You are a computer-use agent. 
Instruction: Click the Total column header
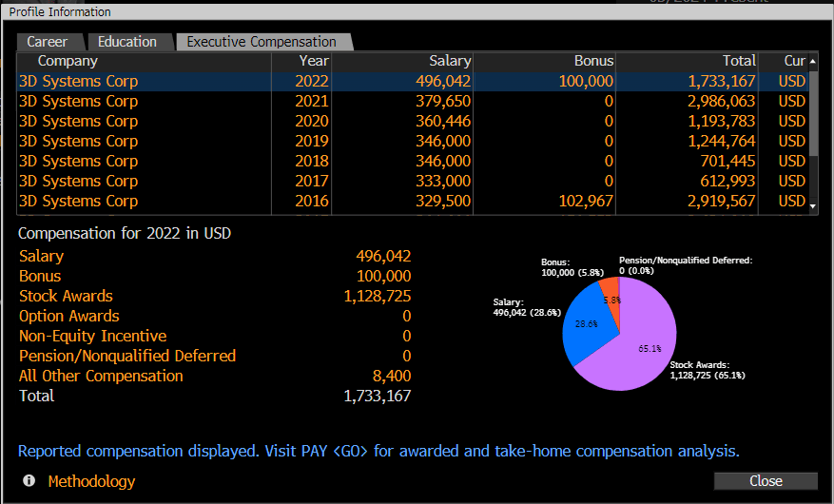click(687, 62)
